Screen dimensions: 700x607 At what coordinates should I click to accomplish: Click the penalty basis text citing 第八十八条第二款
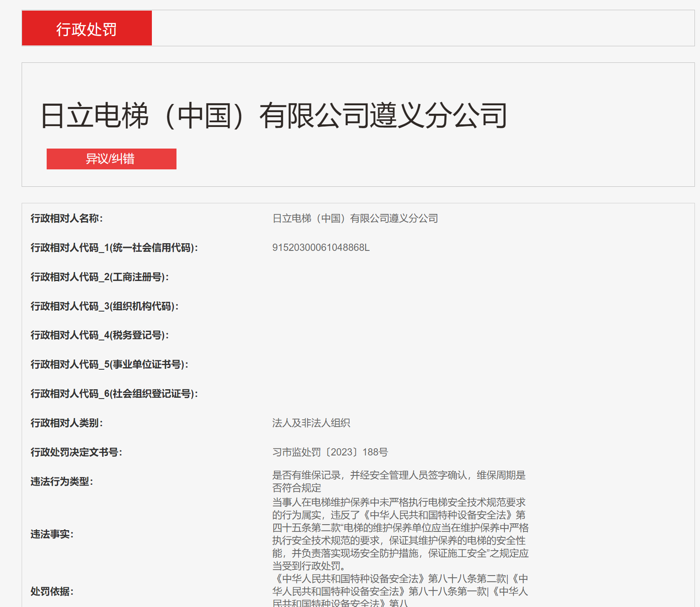(x=400, y=590)
